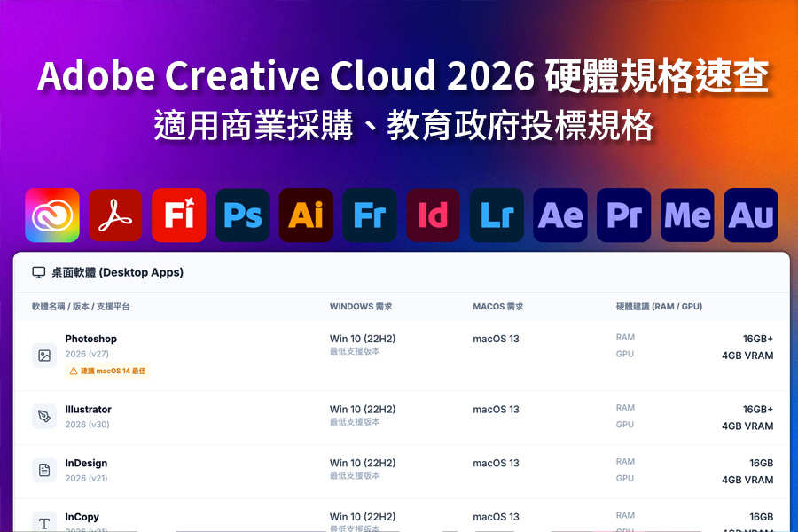Click 4GB VRAM value in Illustrator row
The height and width of the screenshot is (532, 798).
pyautogui.click(x=747, y=426)
